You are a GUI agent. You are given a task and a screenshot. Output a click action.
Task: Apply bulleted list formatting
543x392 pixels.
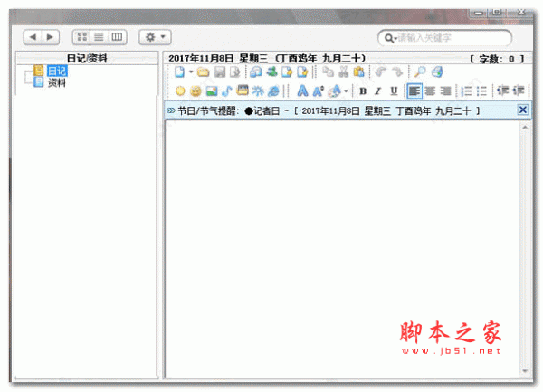[481, 91]
